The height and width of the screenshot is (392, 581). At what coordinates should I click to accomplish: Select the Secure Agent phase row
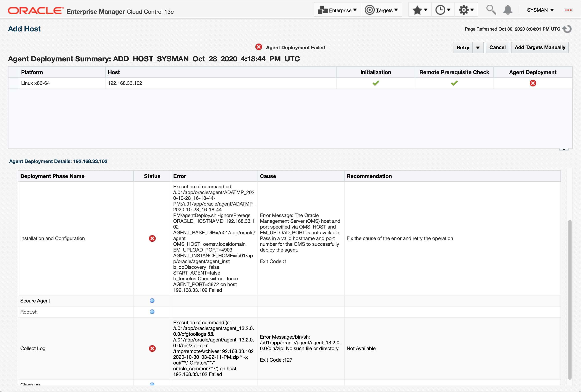click(x=289, y=301)
